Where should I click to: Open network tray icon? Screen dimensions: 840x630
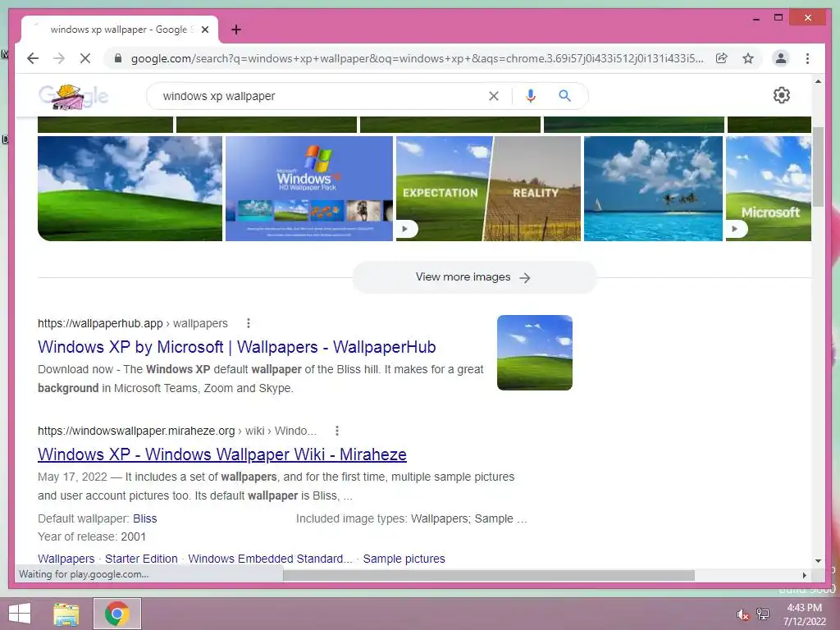point(763,614)
